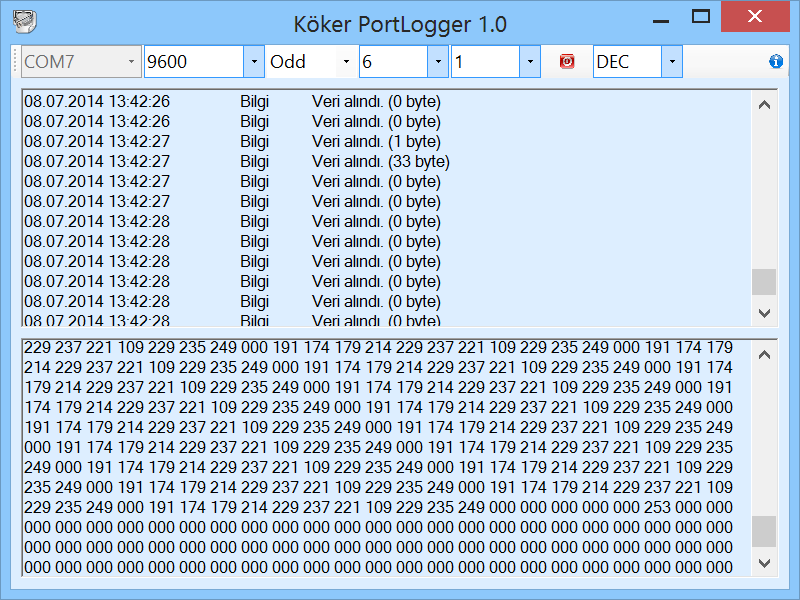Open the 9600 baud rate dropdown
The image size is (800, 600).
click(x=251, y=61)
